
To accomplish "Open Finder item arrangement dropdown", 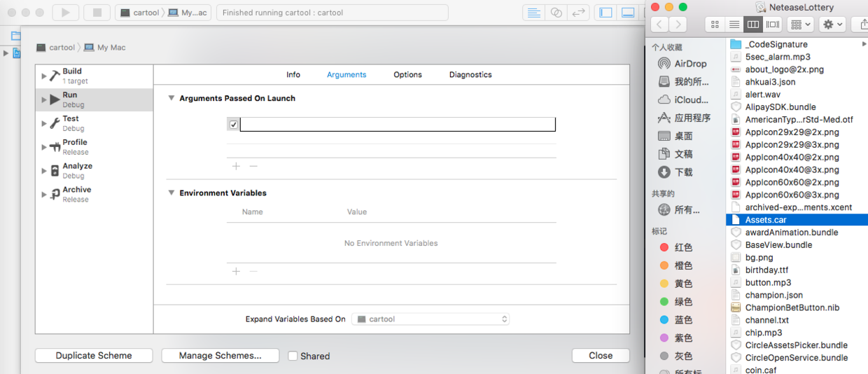I will coord(799,25).
